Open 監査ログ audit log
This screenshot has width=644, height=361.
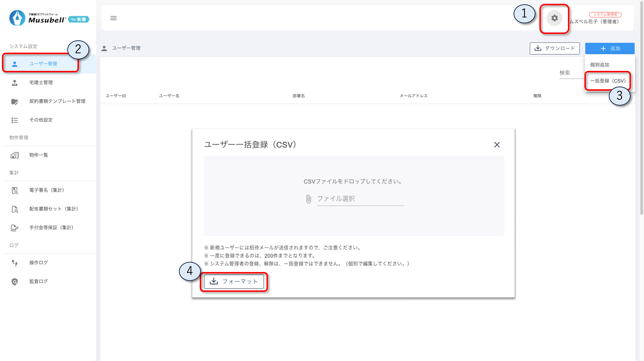coord(38,282)
